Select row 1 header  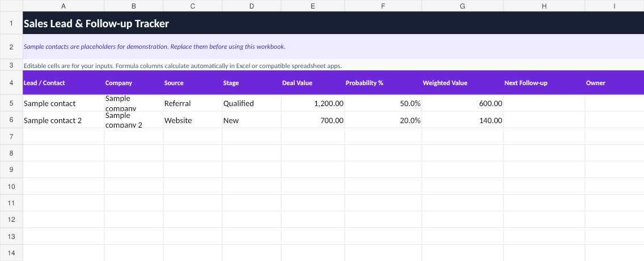[x=11, y=23]
